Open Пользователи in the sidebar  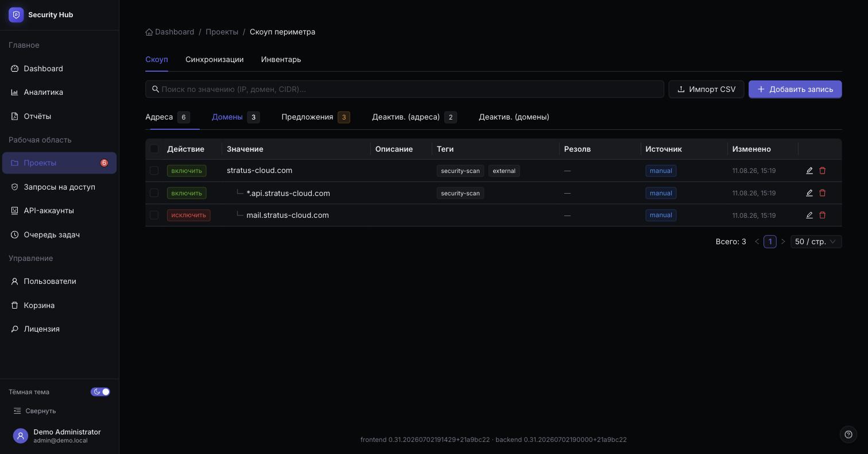(x=59, y=281)
